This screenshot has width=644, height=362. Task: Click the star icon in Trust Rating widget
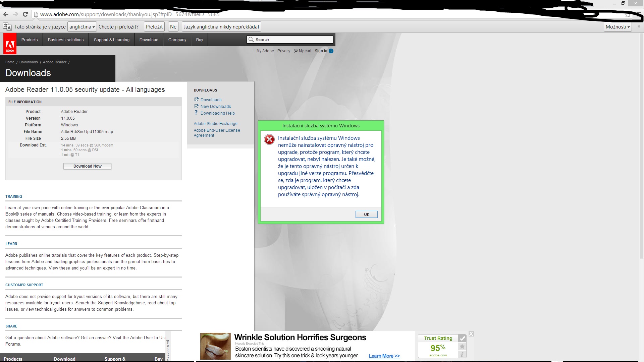[x=462, y=347]
